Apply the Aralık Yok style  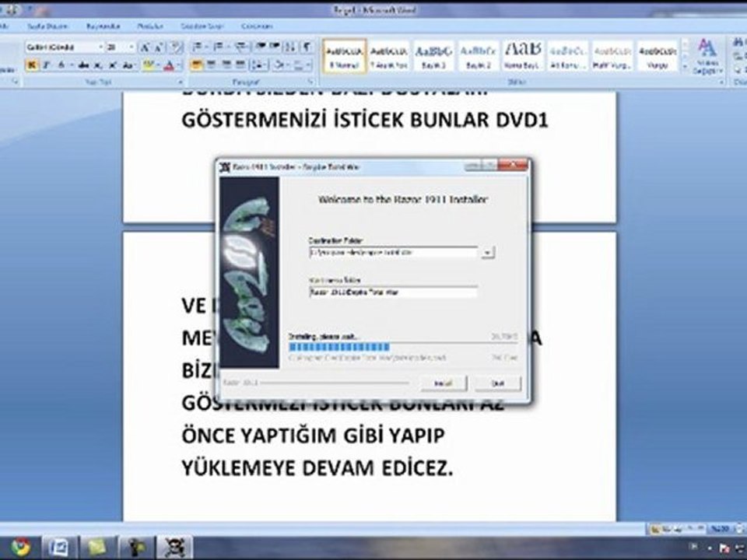[389, 56]
